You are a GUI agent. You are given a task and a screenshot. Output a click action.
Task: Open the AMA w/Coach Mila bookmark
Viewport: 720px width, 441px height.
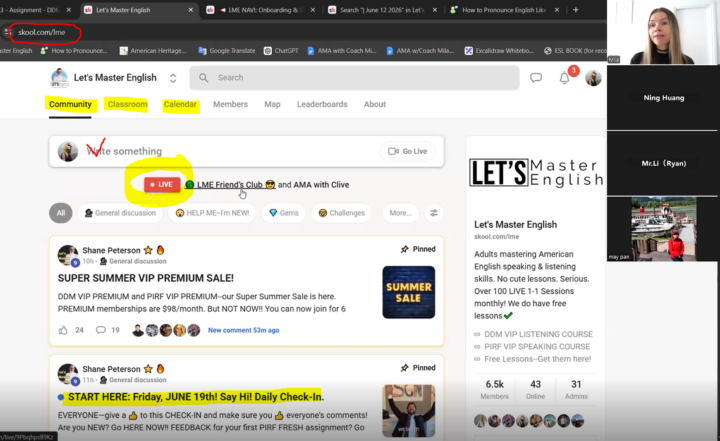[x=420, y=51]
